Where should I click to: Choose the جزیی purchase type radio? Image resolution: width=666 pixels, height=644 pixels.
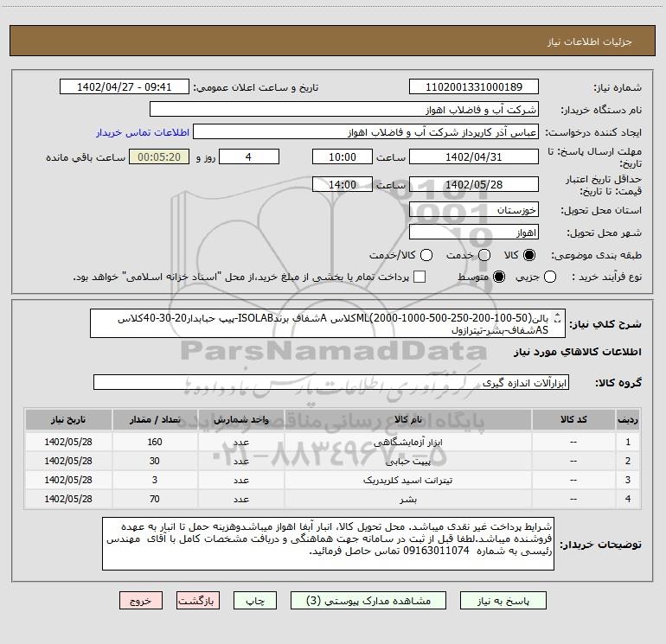point(550,277)
